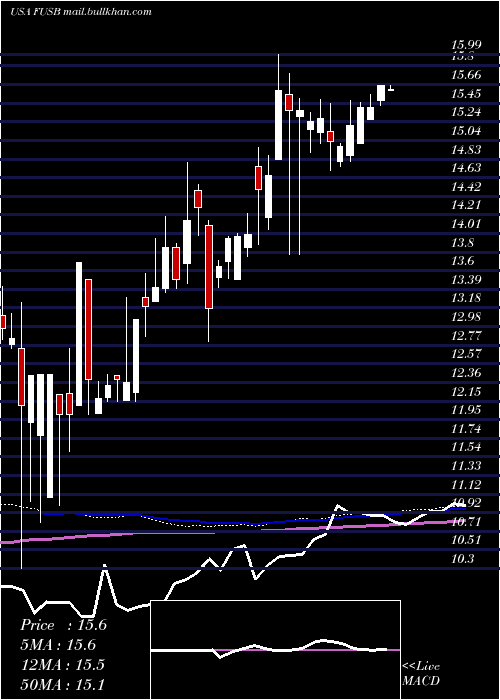Click the 13.39 price axis label
This screenshot has height=700, width=500.
point(466,280)
